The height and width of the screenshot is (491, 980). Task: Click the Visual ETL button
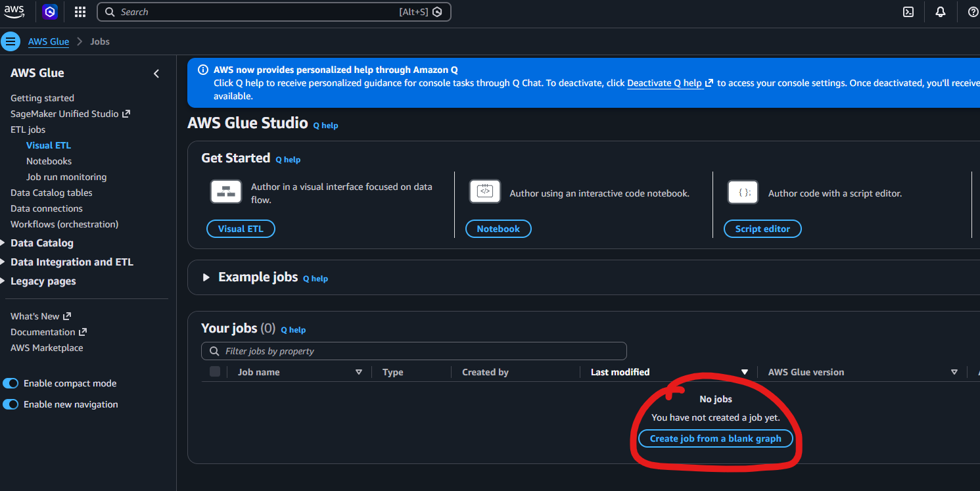[241, 229]
